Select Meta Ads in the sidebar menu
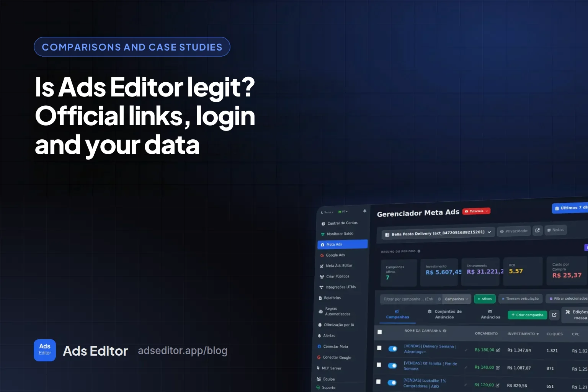 click(342, 244)
